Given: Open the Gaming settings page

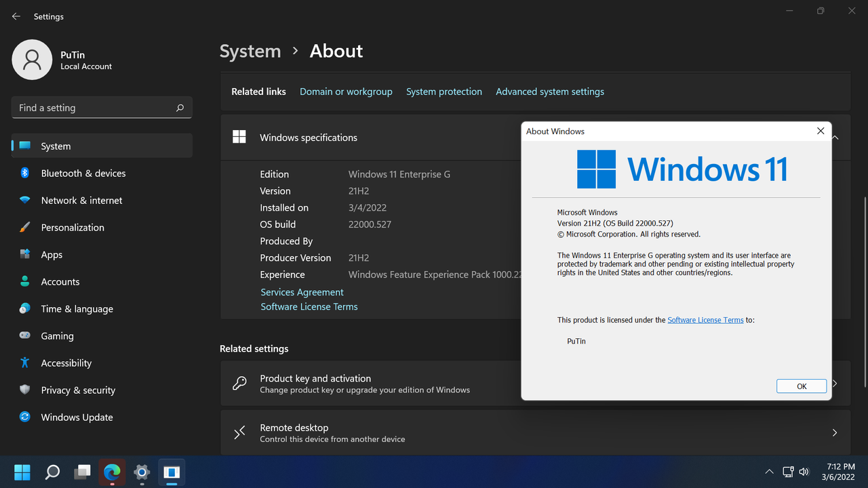Looking at the screenshot, I should pos(102,335).
